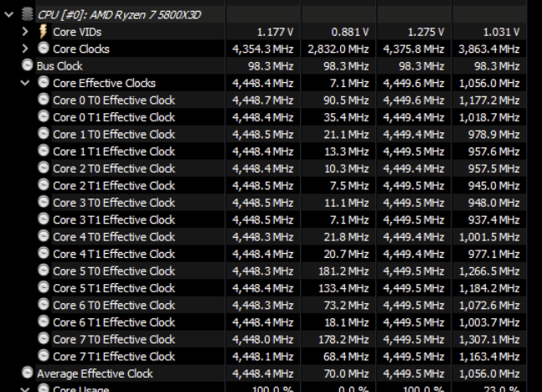This screenshot has width=542, height=392.
Task: Click the Core 3 T0 Effective Clock icon
Action: [x=44, y=202]
